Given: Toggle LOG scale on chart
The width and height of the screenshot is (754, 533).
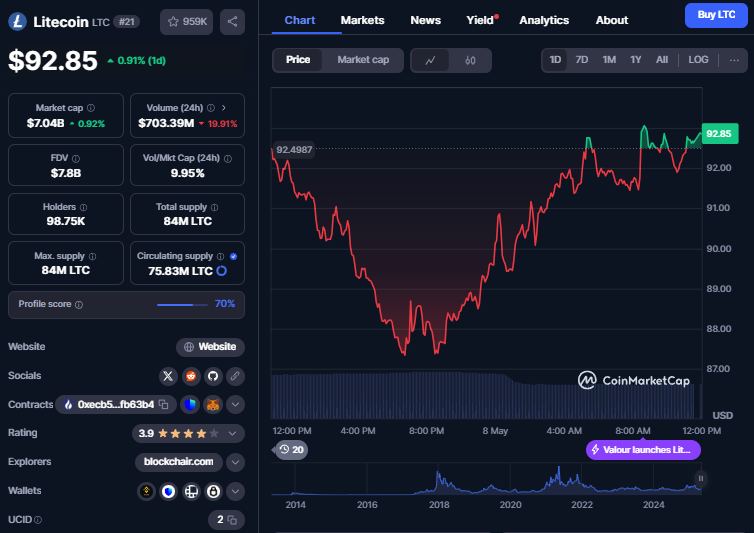Looking at the screenshot, I should coord(698,60).
